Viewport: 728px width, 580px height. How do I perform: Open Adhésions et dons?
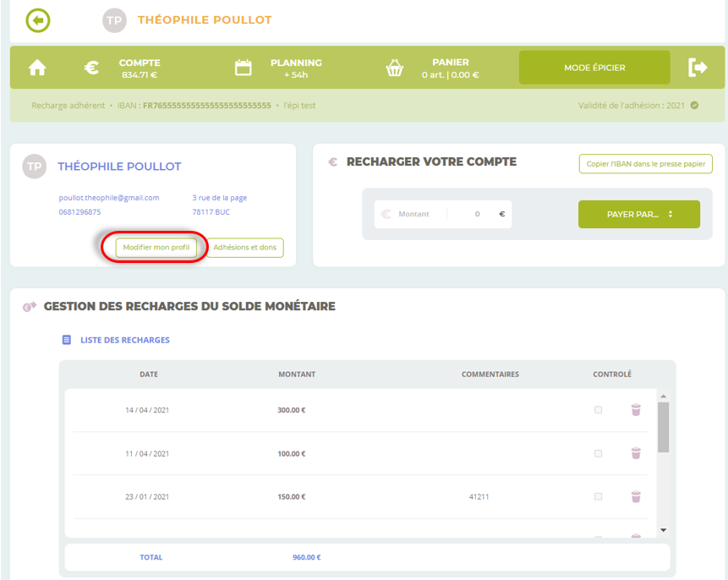245,248
